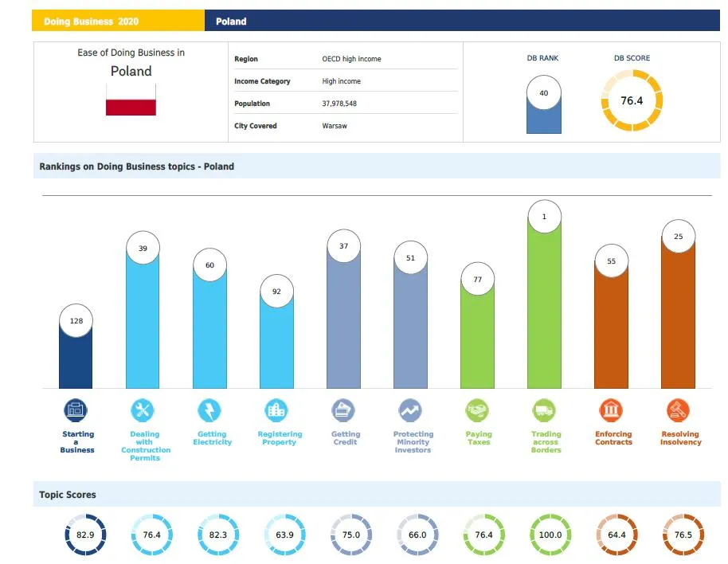The height and width of the screenshot is (564, 728).
Task: Click the Poland flag image
Action: coord(131,100)
